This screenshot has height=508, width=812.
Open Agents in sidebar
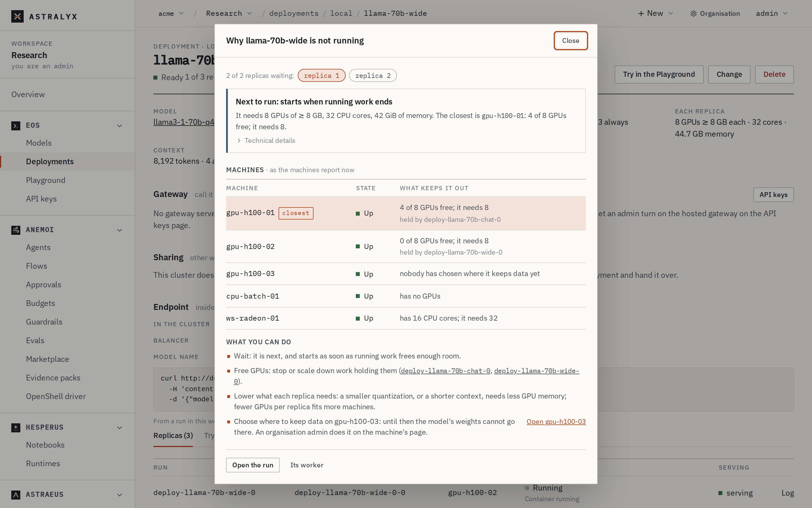38,248
